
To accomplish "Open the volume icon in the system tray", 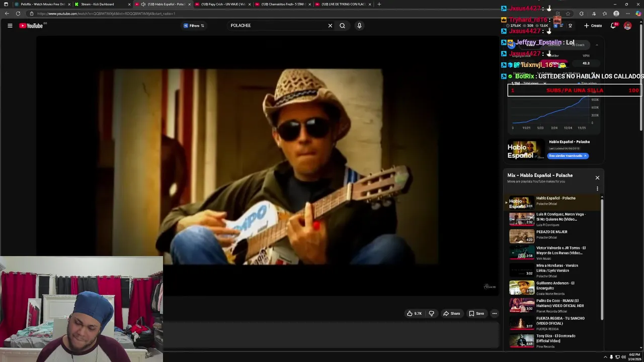I will tap(623, 357).
